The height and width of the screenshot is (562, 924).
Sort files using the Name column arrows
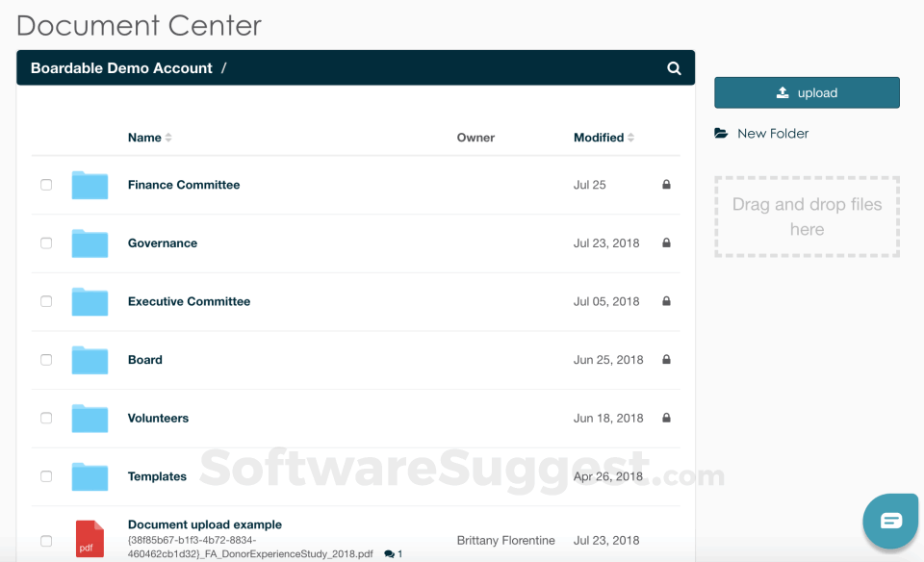169,137
